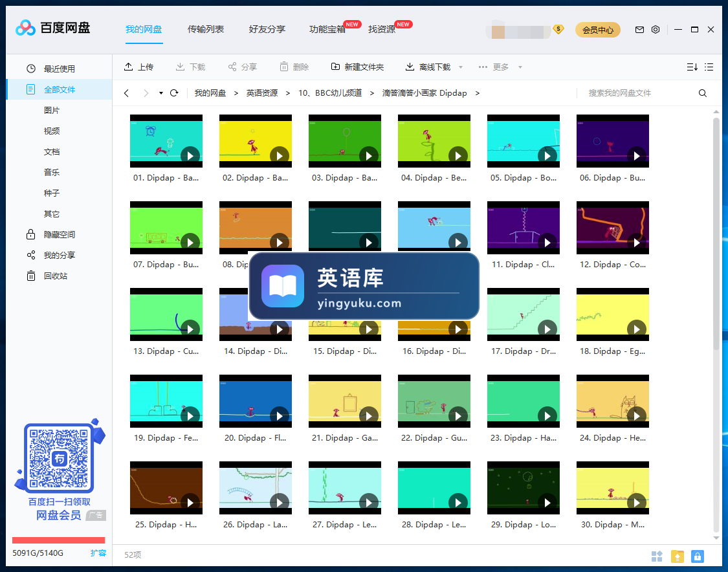Open the sort order icon
728x572 pixels.
(692, 67)
